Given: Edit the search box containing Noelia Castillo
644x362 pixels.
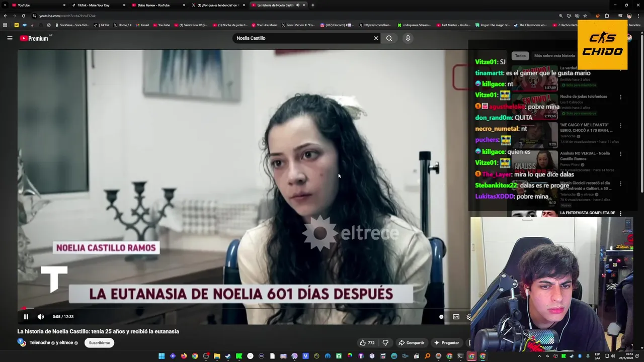Looking at the screenshot, I should [x=302, y=38].
